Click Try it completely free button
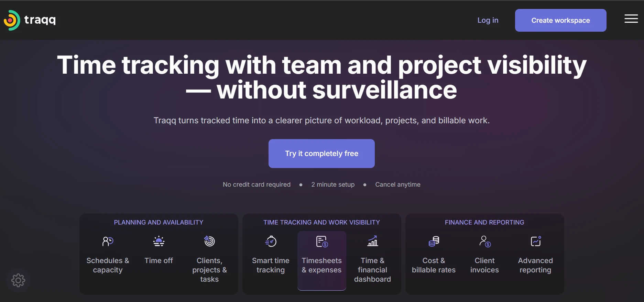The width and height of the screenshot is (644, 302). pos(321,154)
